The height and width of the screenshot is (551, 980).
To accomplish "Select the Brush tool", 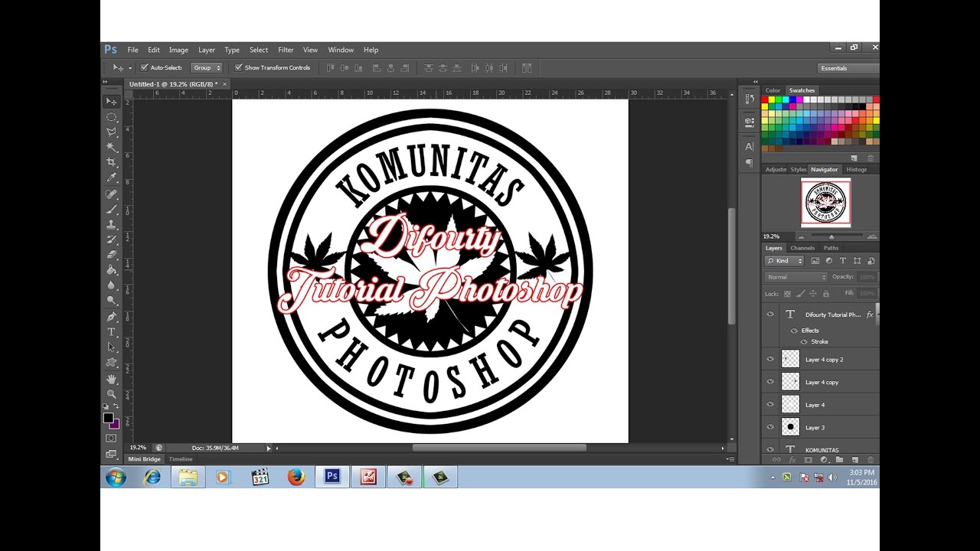I will coord(112,209).
